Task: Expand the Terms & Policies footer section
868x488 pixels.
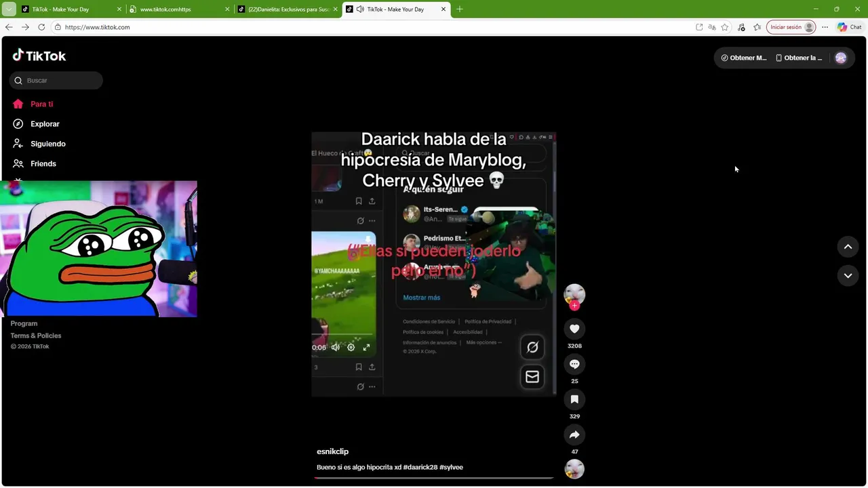Action: [36, 335]
